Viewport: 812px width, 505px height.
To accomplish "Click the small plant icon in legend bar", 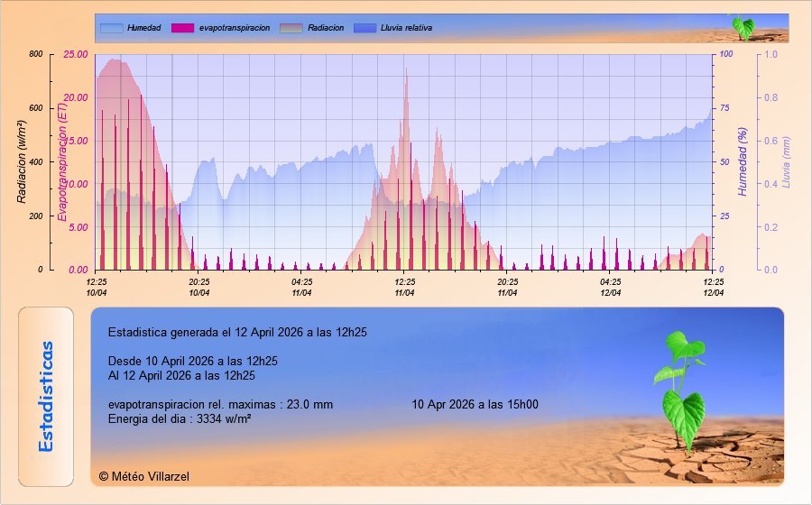I will [x=743, y=27].
